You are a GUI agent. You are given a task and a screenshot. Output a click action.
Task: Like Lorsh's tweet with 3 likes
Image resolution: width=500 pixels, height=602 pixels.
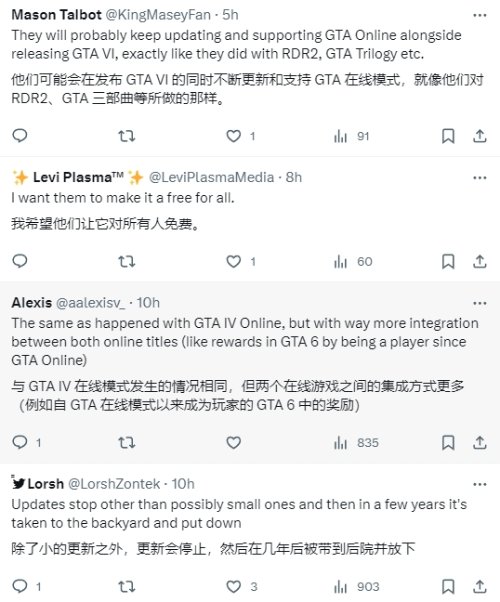(x=233, y=587)
